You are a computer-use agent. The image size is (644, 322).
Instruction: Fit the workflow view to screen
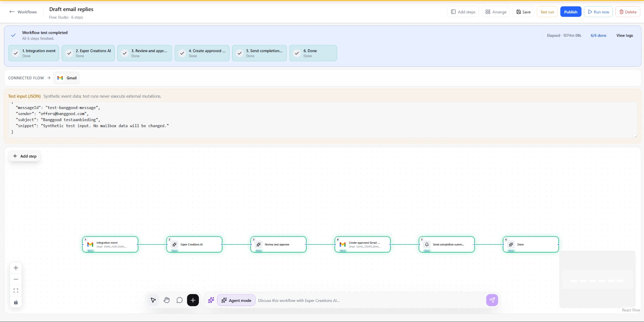16,291
